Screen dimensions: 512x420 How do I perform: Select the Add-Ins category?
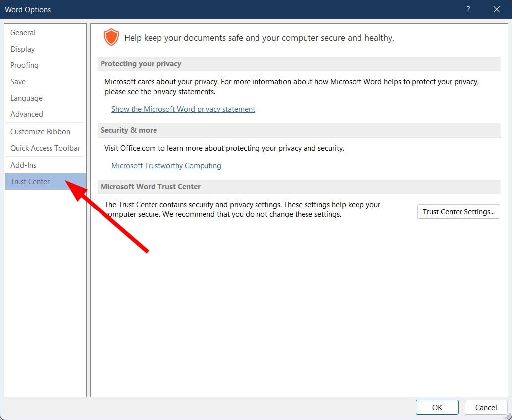pyautogui.click(x=46, y=165)
